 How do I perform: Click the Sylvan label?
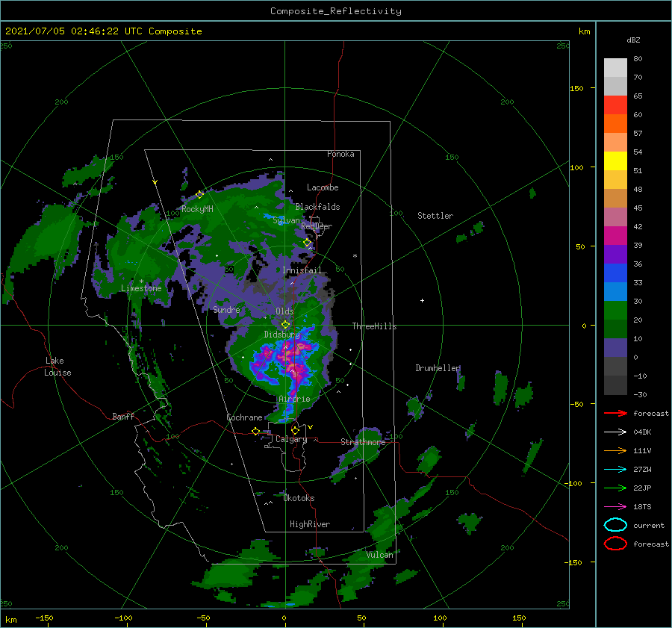[286, 220]
